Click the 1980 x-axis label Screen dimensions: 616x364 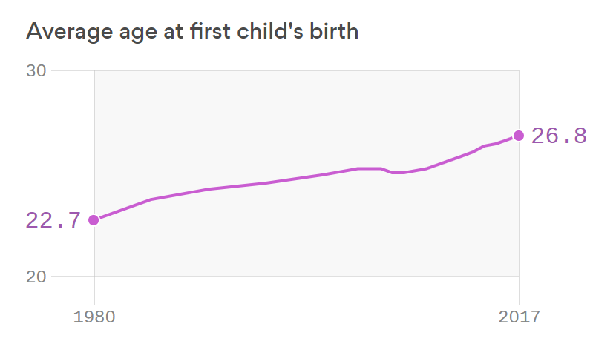[x=94, y=317]
